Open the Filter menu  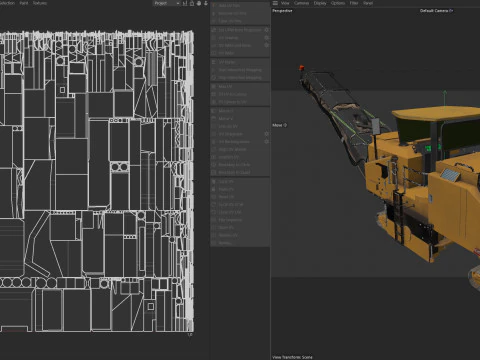pos(354,3)
